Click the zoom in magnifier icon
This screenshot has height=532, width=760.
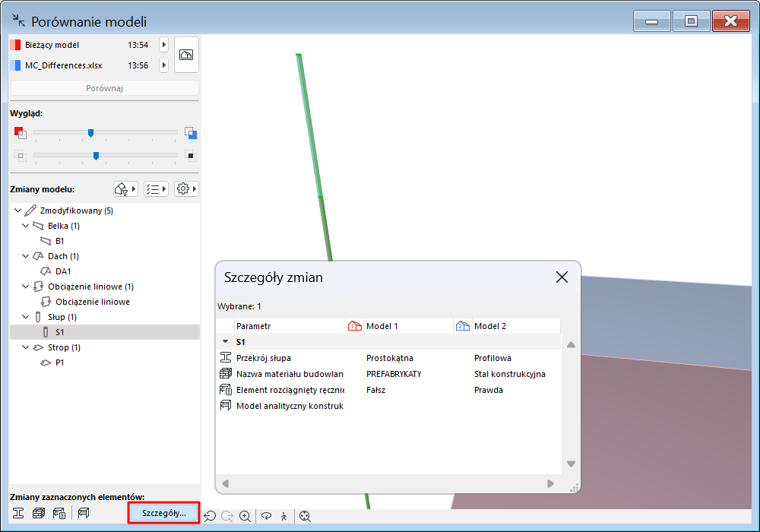(x=245, y=516)
